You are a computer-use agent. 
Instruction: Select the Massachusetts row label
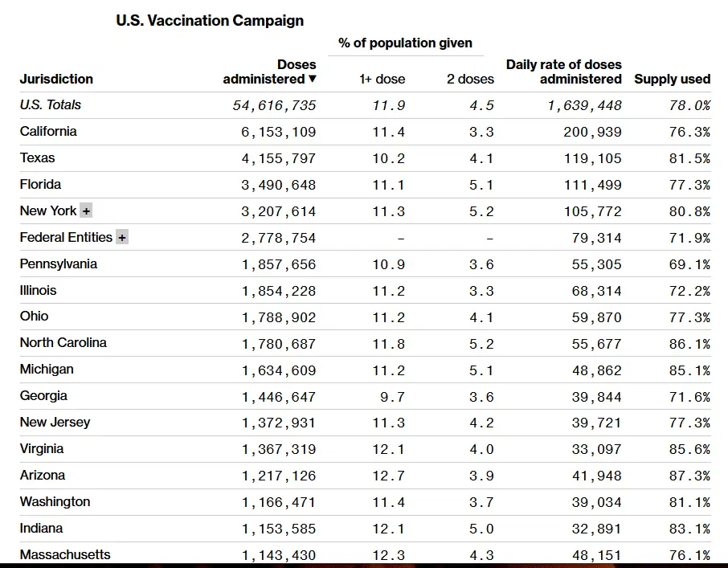65,554
